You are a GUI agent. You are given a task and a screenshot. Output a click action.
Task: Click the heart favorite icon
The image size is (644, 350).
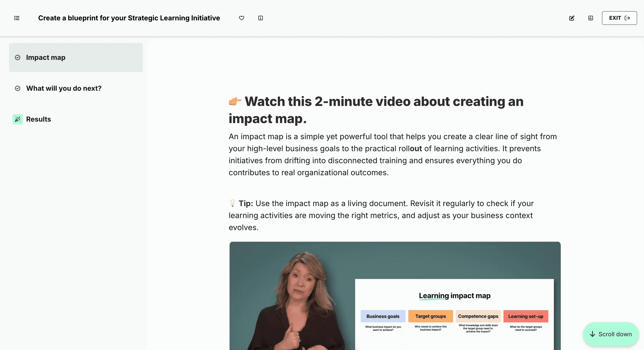click(x=241, y=18)
